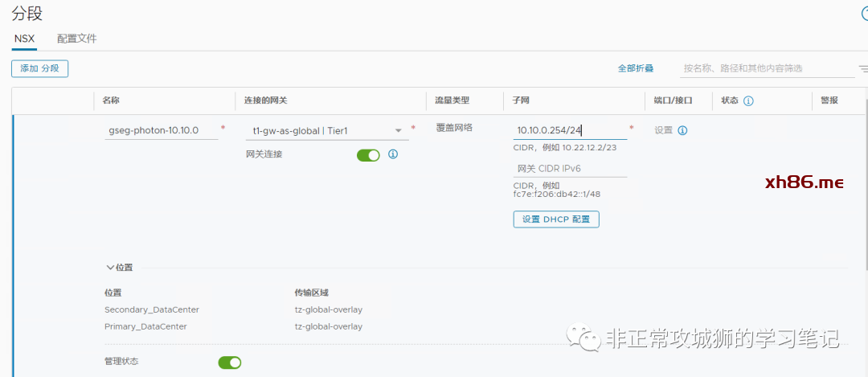The height and width of the screenshot is (377, 868).
Task: Click the filter search box 按名称、路径
Action: tap(764, 69)
